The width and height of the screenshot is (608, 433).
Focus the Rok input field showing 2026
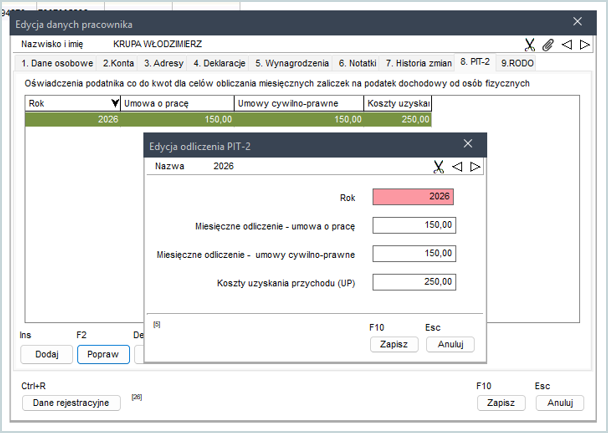point(413,197)
